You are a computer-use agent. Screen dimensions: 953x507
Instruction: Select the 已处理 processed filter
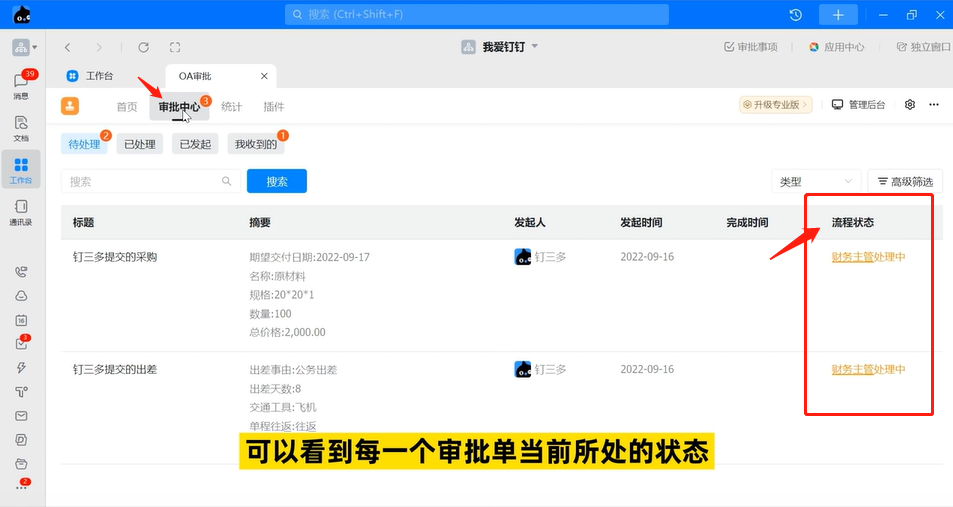click(x=139, y=144)
